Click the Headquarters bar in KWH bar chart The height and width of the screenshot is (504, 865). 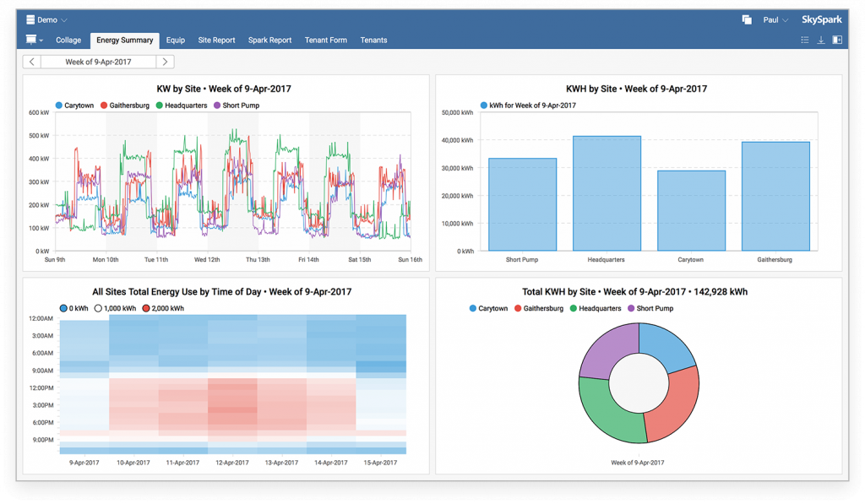tap(607, 192)
